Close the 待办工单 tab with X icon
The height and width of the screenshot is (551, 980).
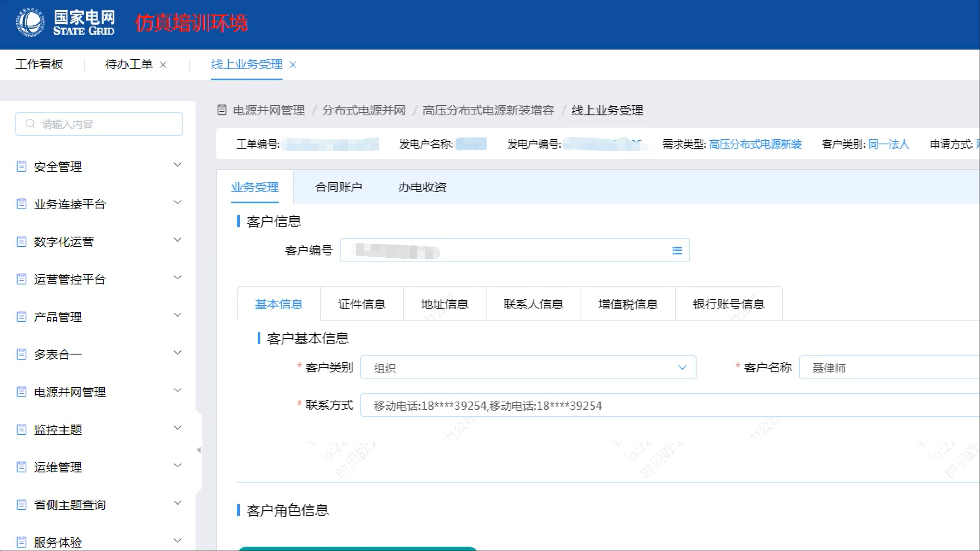163,65
